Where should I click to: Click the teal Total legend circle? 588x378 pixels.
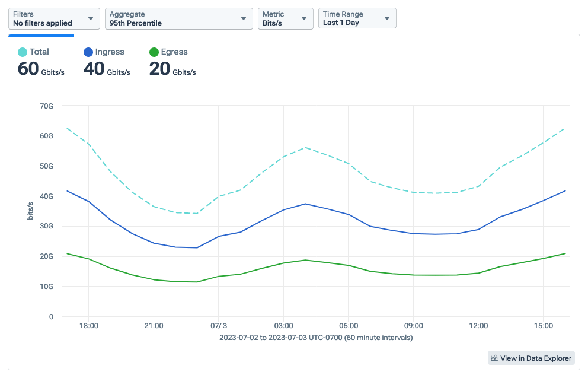pos(23,52)
